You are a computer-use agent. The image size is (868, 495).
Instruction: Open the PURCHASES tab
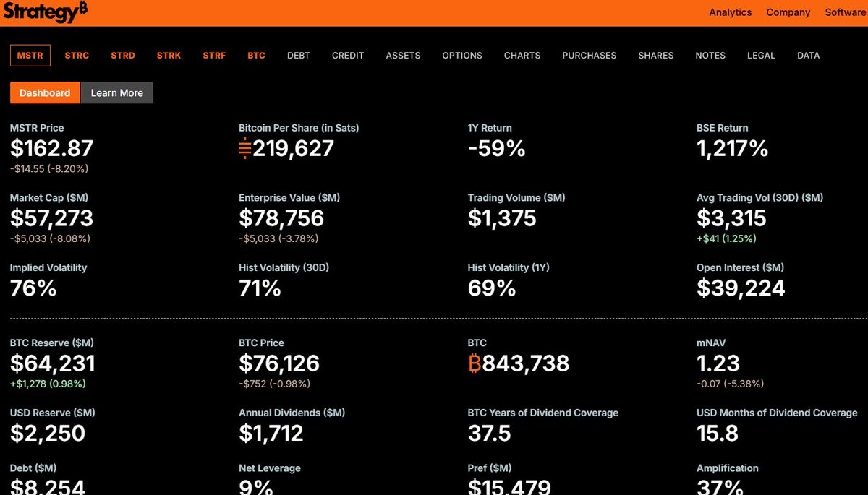point(590,56)
